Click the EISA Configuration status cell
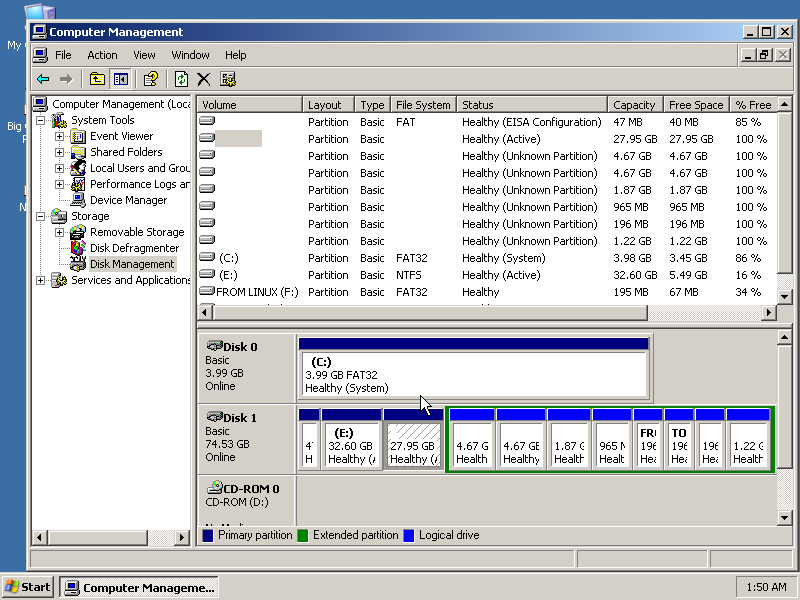800x600 pixels. coord(532,122)
